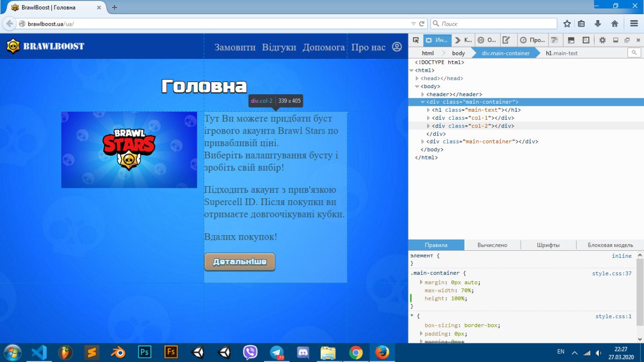Expand the col-2 div node
This screenshot has width=644, height=362.
[x=428, y=126]
